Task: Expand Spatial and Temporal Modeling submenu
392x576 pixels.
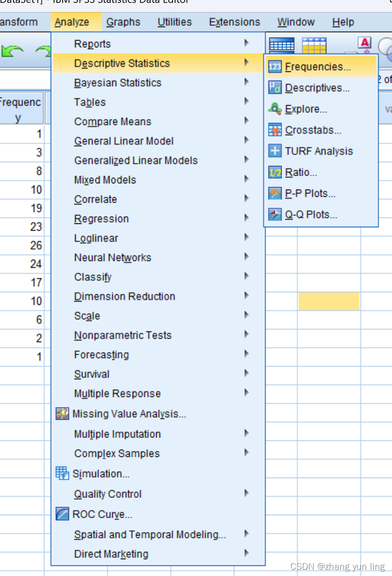Action: pyautogui.click(x=159, y=534)
